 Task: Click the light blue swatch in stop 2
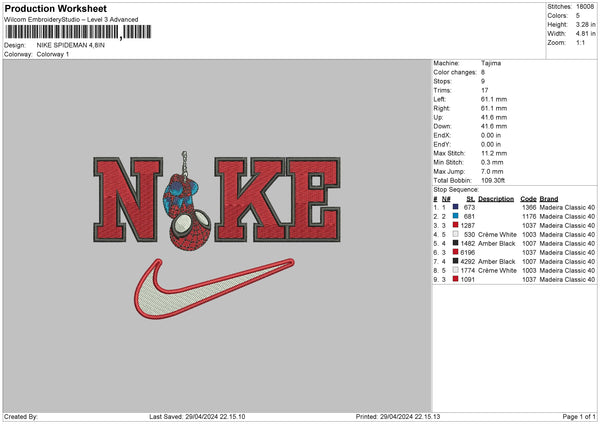456,216
